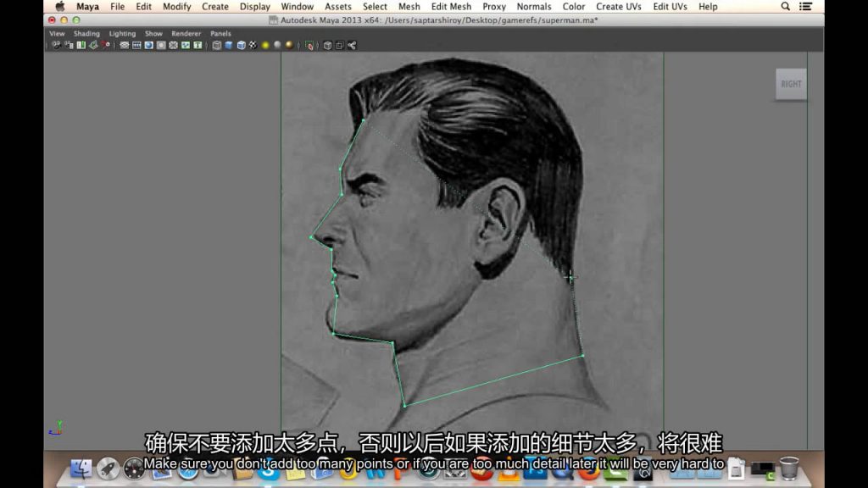This screenshot has height=488, width=868.
Task: Open the Create UVs menu
Action: point(618,7)
